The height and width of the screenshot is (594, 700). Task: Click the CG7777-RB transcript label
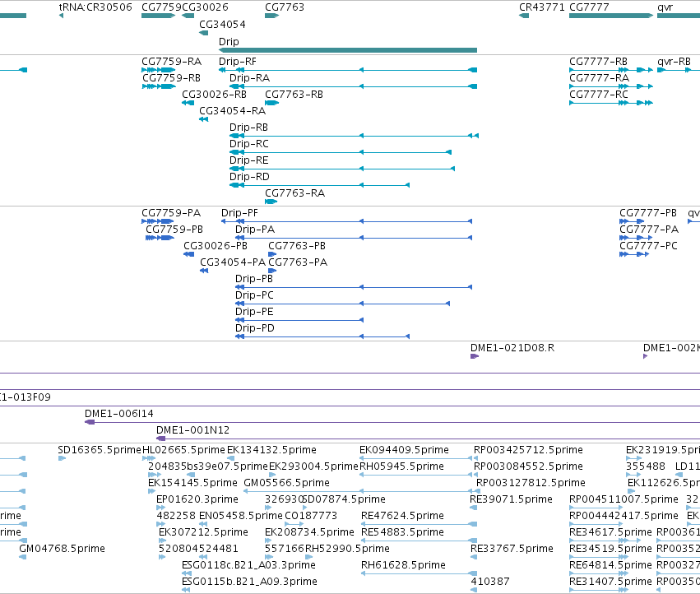pos(598,62)
